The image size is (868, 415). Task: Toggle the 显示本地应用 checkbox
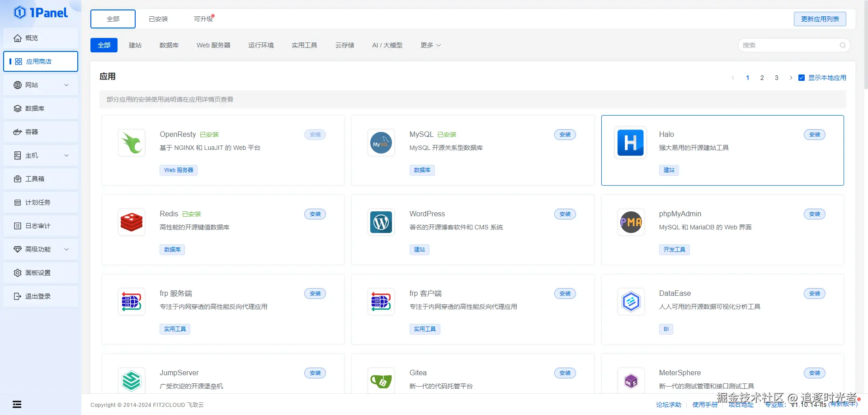(802, 78)
